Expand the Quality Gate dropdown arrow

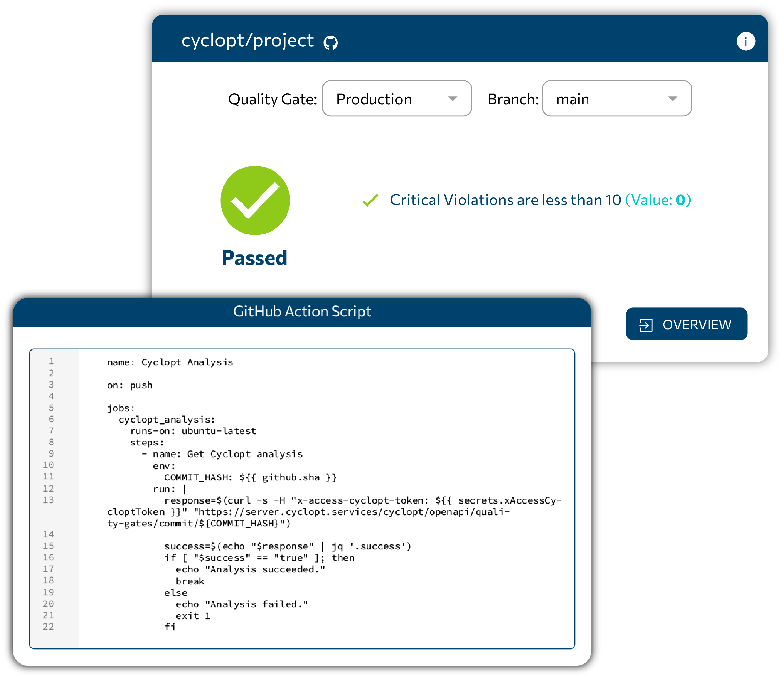pyautogui.click(x=452, y=99)
